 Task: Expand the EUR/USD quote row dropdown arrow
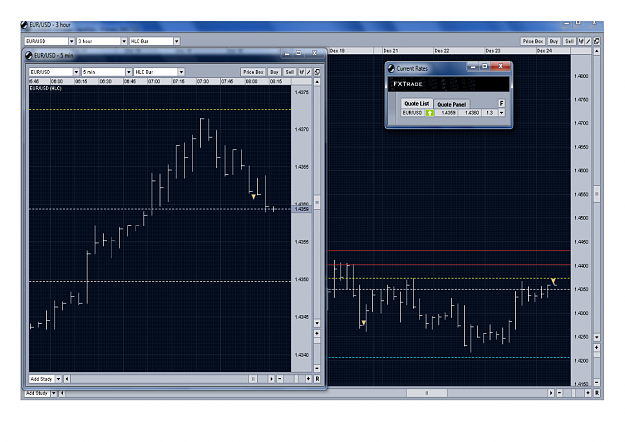[501, 113]
